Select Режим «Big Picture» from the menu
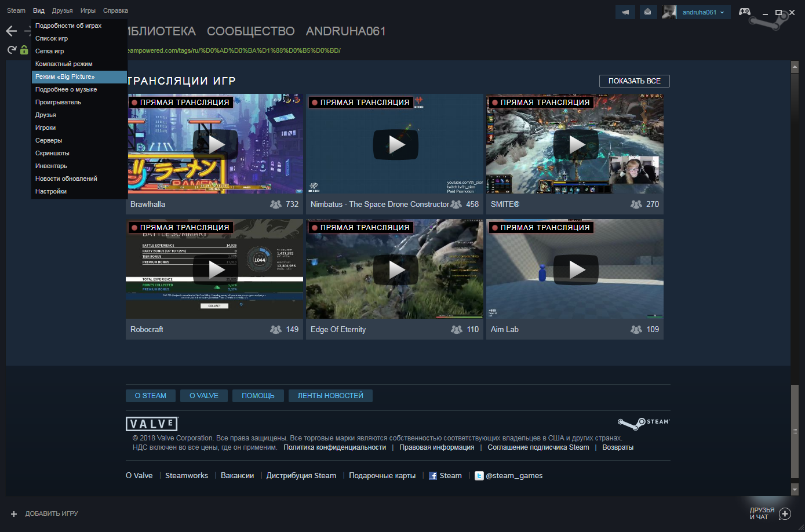The width and height of the screenshot is (805, 532). [x=65, y=76]
